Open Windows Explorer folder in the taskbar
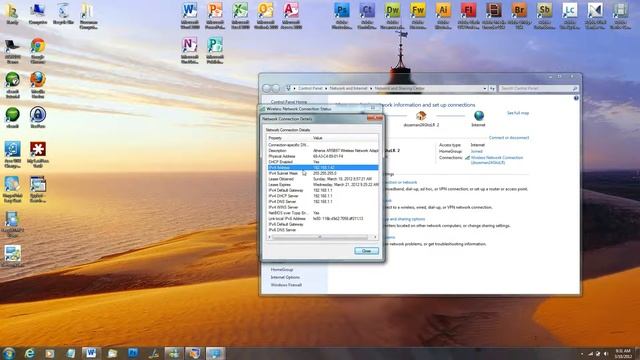 coord(112,353)
